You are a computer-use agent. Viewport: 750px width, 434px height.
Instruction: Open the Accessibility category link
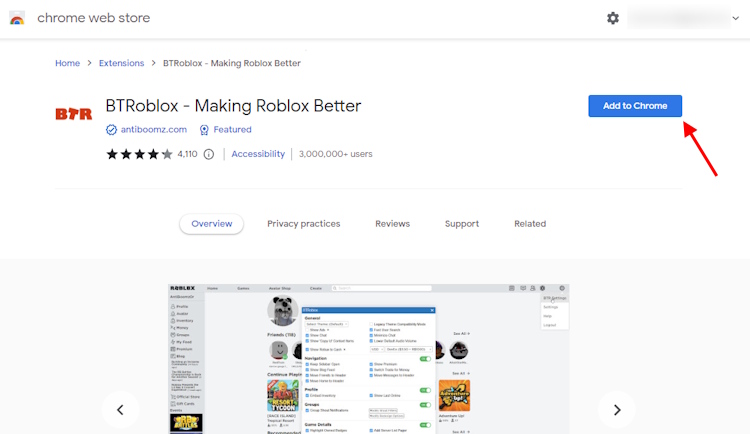tap(258, 154)
